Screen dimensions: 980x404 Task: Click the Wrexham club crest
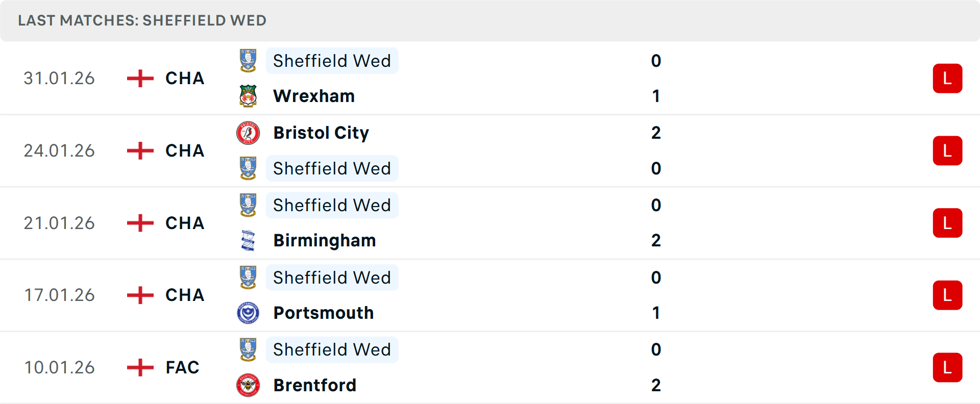tap(248, 96)
